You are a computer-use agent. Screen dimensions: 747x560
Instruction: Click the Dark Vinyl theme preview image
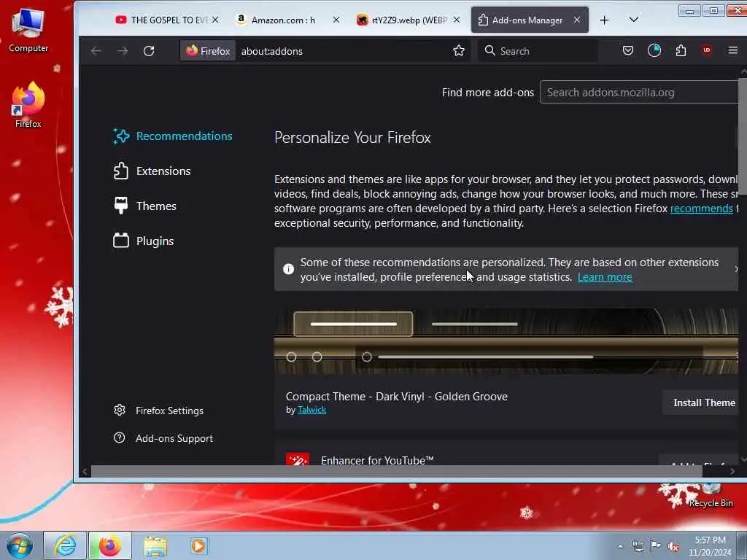click(x=506, y=341)
